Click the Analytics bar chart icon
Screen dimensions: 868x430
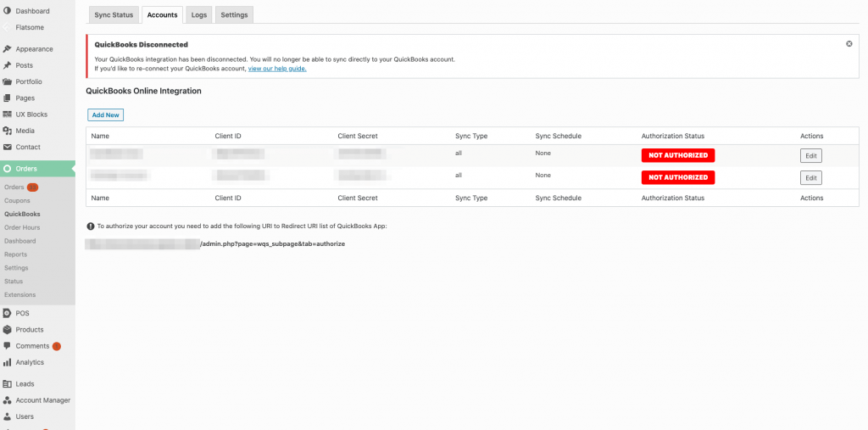tap(7, 362)
